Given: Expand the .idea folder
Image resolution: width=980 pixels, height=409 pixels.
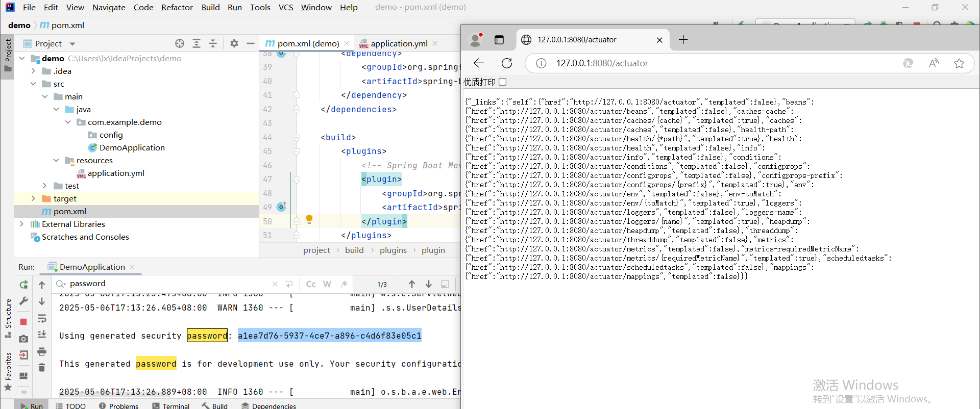Looking at the screenshot, I should coord(34,71).
